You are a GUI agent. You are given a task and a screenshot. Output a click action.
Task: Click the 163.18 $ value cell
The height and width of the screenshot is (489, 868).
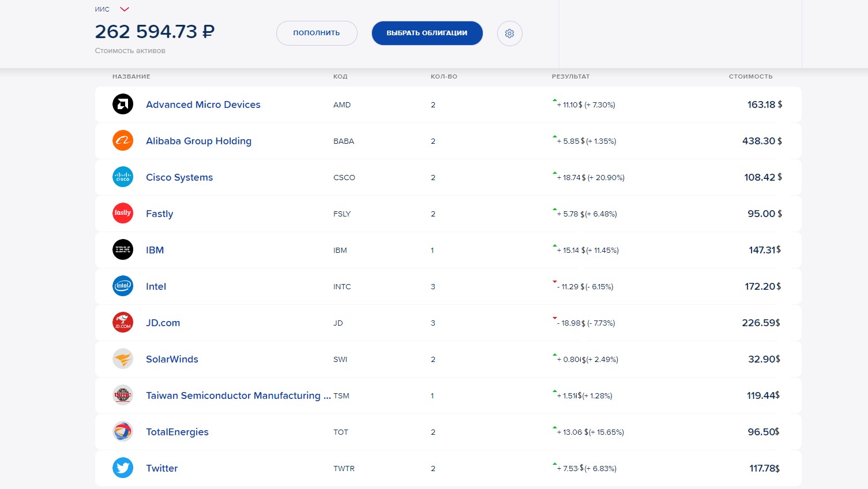tap(765, 104)
